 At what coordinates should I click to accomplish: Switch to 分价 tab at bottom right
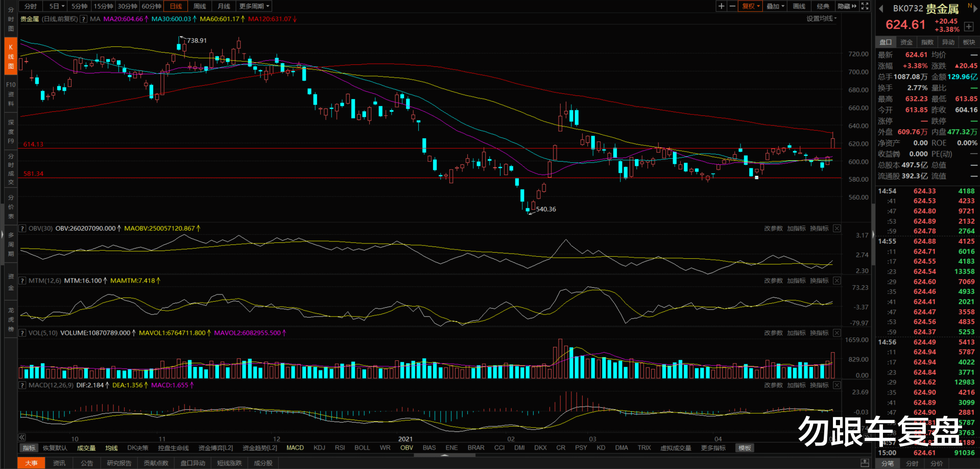point(937,463)
